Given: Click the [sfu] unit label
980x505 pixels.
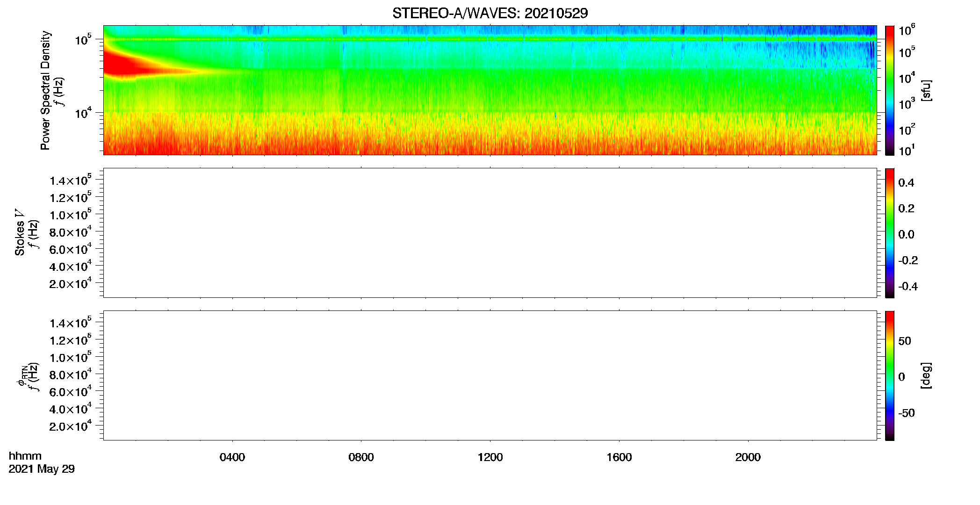Looking at the screenshot, I should (x=927, y=91).
